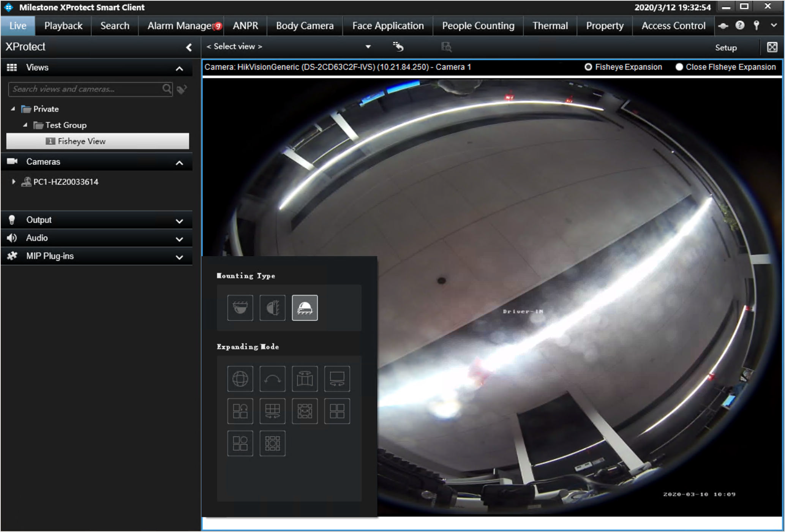Expand the Output section
Image resolution: width=785 pixels, height=532 pixels.
pyautogui.click(x=179, y=221)
